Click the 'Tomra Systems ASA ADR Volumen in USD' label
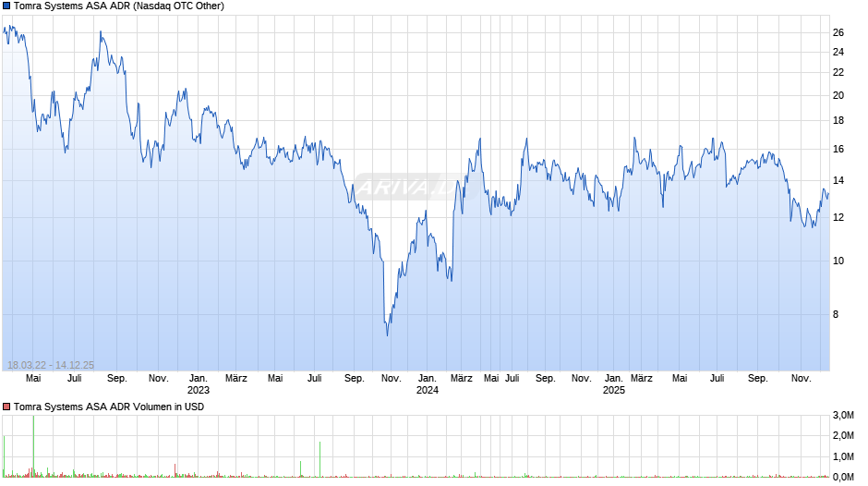 (x=109, y=407)
